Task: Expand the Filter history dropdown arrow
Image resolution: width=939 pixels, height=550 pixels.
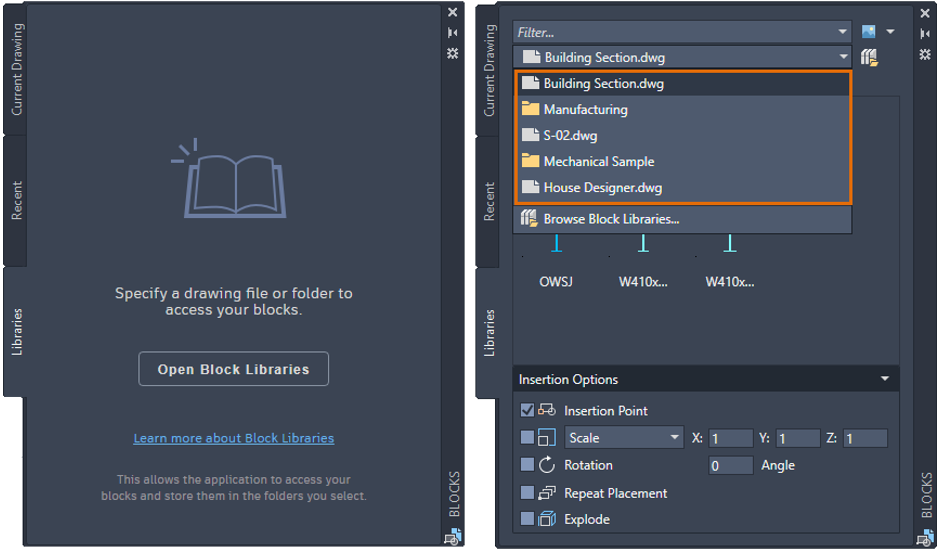Action: [x=843, y=32]
